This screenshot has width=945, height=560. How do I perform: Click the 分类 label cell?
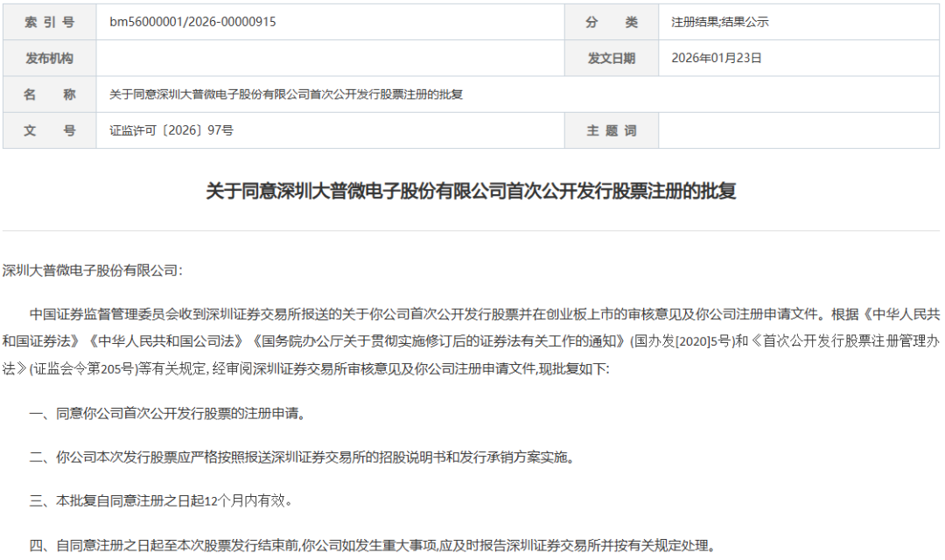click(x=611, y=22)
